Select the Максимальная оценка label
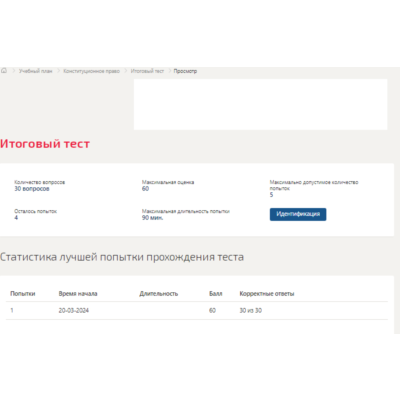 (168, 182)
